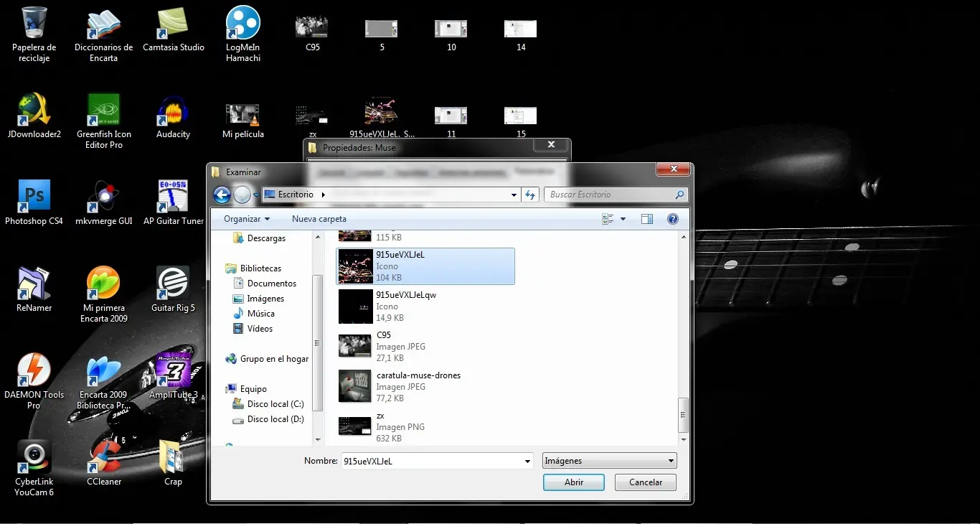Open recent pages dropdown beside navigation arrows
This screenshot has width=980, height=524.
(256, 195)
